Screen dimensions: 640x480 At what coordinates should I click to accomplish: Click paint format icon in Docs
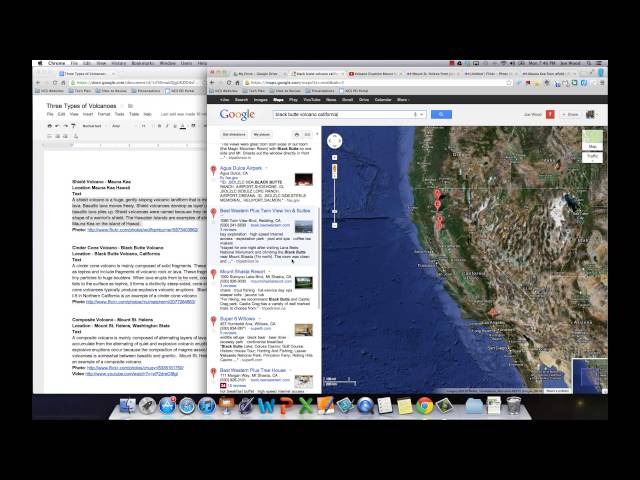pos(73,126)
